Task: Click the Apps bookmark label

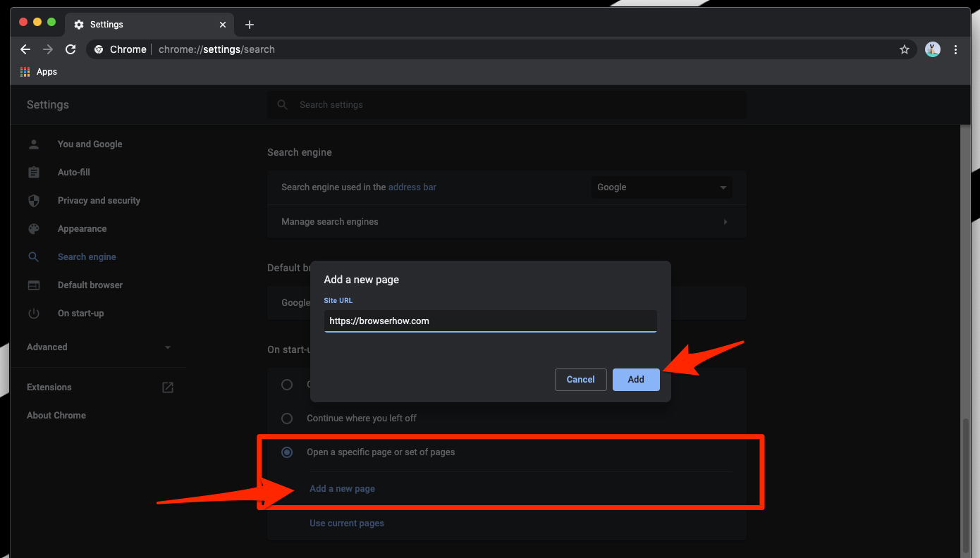Action: point(47,72)
